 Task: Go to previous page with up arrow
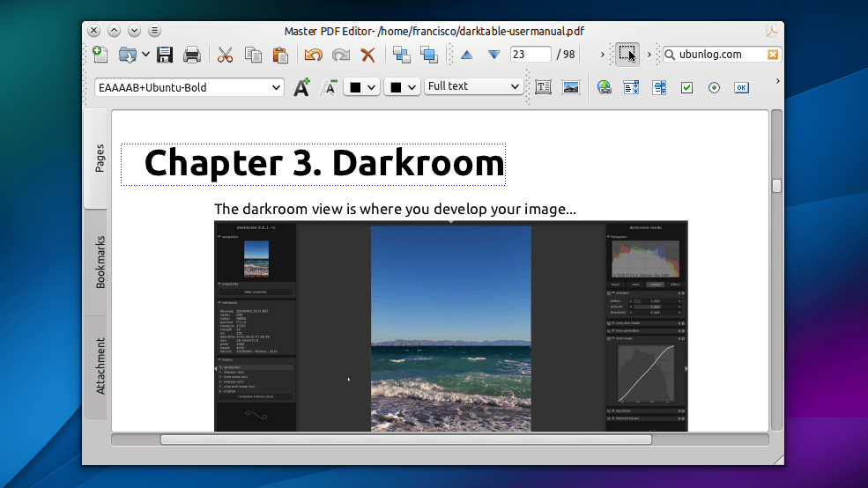[467, 55]
